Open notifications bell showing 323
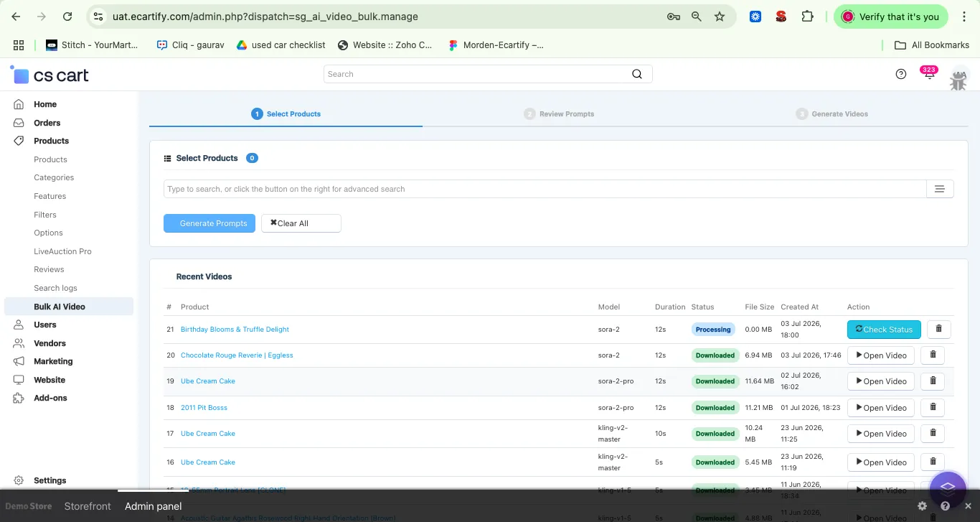Screen dimensions: 980x522 point(929,73)
